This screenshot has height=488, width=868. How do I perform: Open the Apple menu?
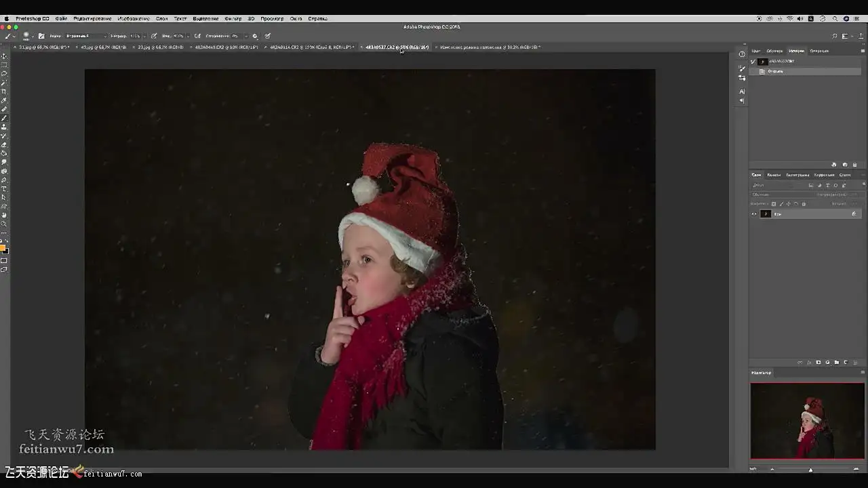coord(7,18)
